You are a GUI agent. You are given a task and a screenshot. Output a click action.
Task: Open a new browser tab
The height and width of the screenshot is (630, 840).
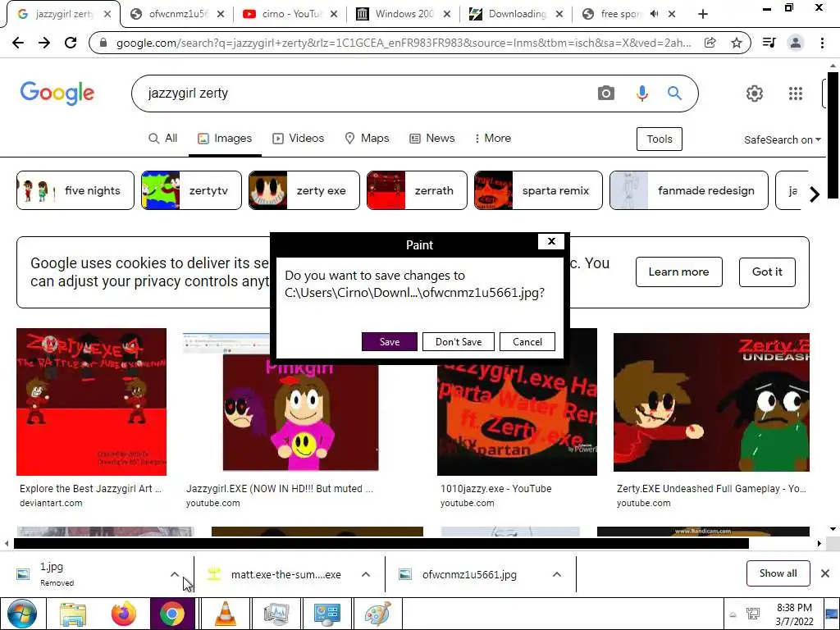pyautogui.click(x=703, y=15)
